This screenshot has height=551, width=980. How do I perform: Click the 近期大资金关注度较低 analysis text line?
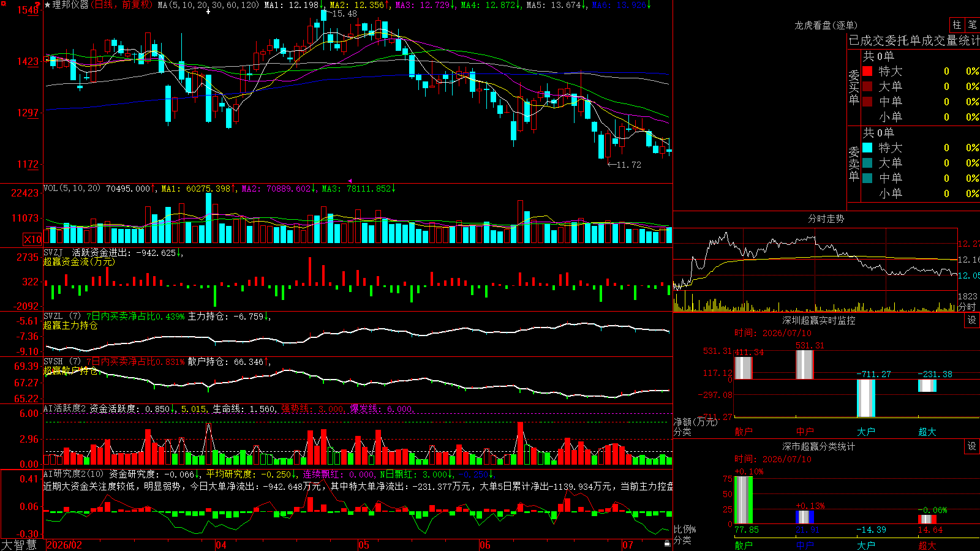(x=358, y=486)
